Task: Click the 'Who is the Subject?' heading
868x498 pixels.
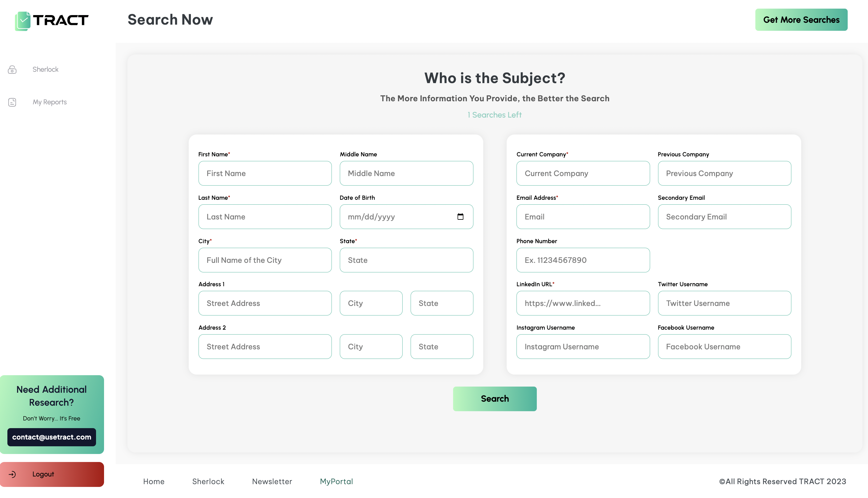Action: (495, 78)
